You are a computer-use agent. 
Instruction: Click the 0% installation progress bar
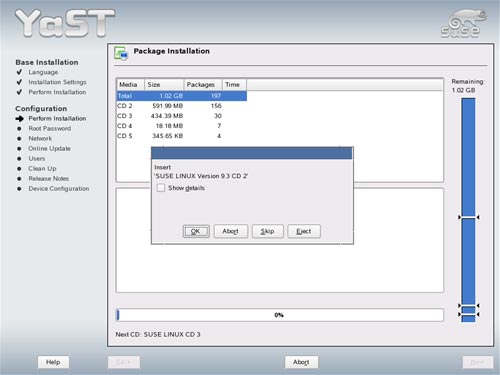point(280,315)
